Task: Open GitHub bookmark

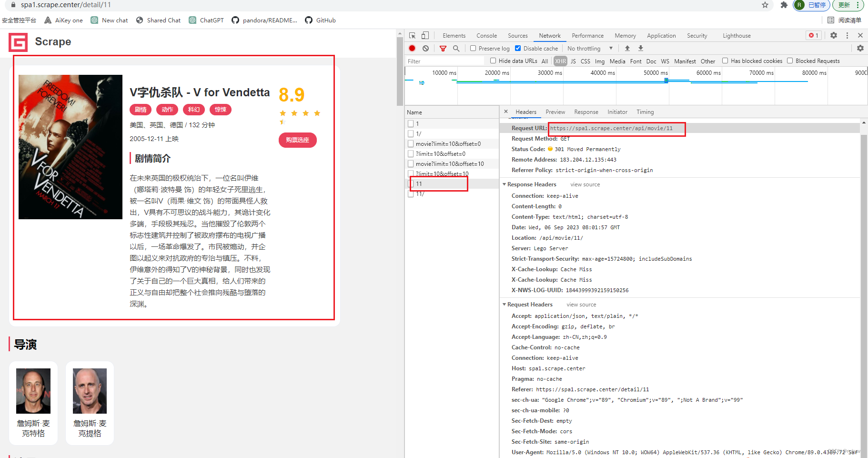Action: tap(320, 20)
